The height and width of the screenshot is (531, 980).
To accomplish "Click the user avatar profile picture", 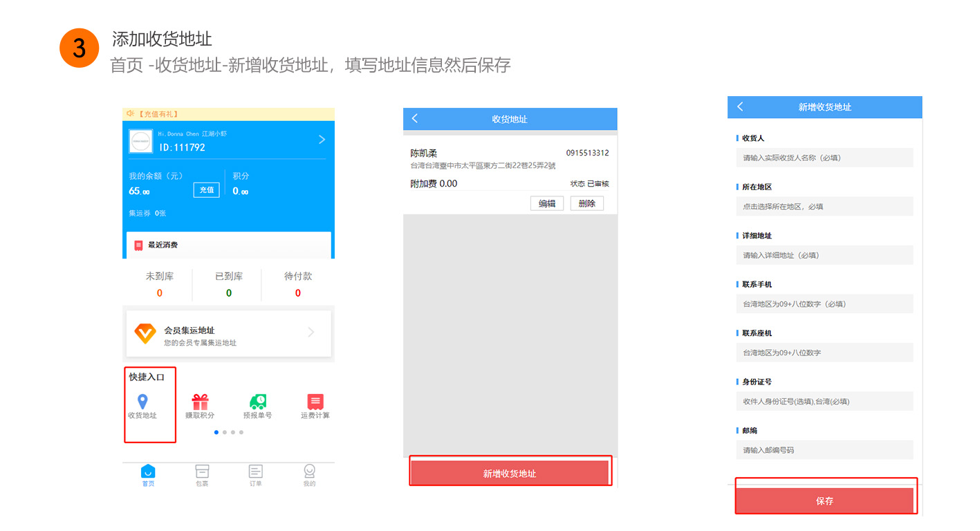I will click(141, 141).
